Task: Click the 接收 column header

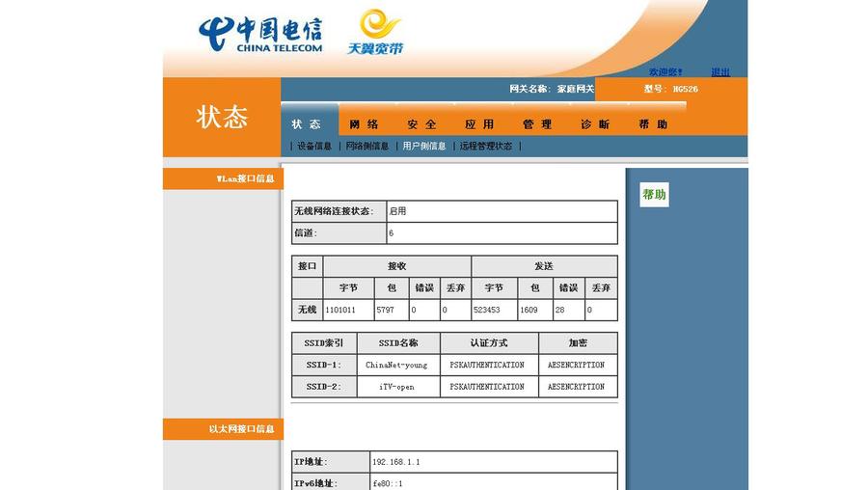Action: click(x=397, y=266)
